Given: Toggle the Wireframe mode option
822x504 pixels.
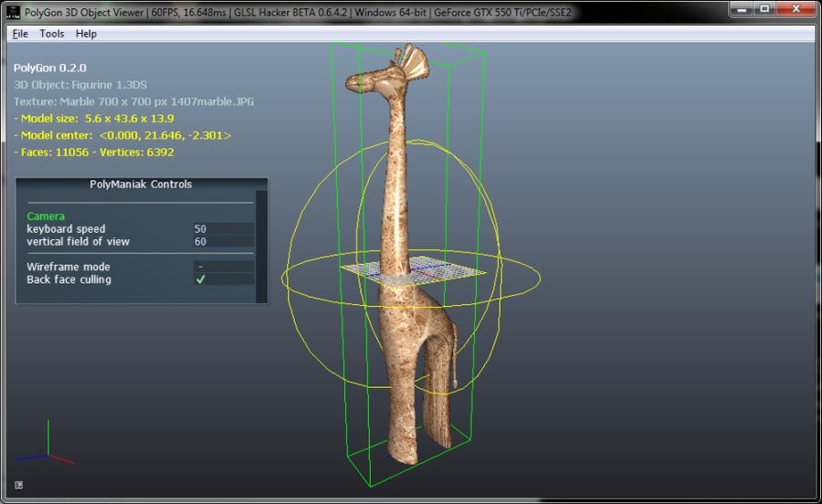Looking at the screenshot, I should 224,267.
